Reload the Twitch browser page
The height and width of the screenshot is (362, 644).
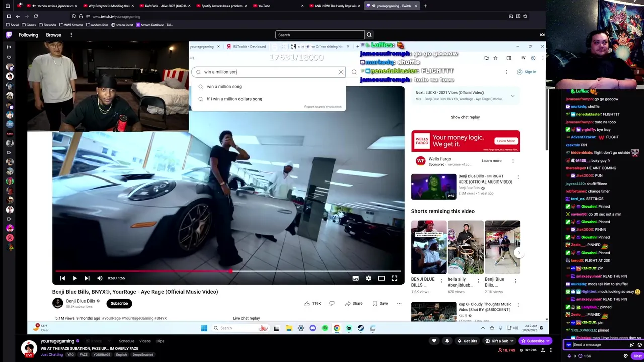coord(36,16)
